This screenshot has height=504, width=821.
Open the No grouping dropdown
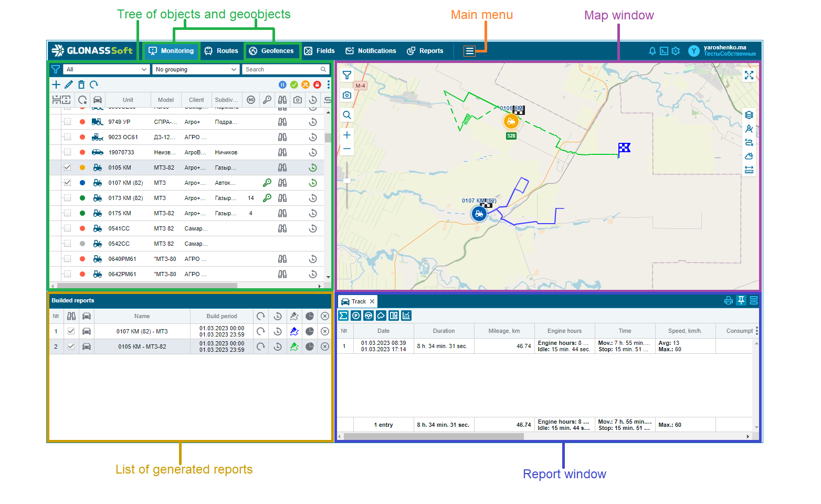click(x=196, y=69)
